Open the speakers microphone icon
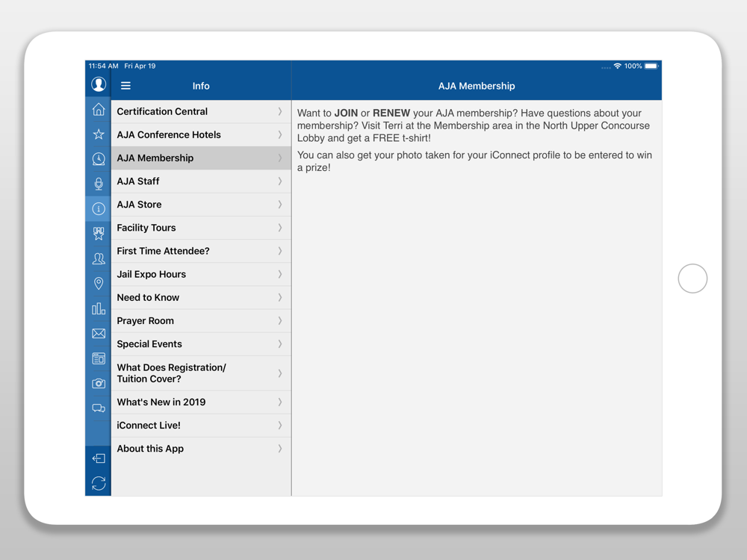Image resolution: width=747 pixels, height=560 pixels. [x=99, y=184]
